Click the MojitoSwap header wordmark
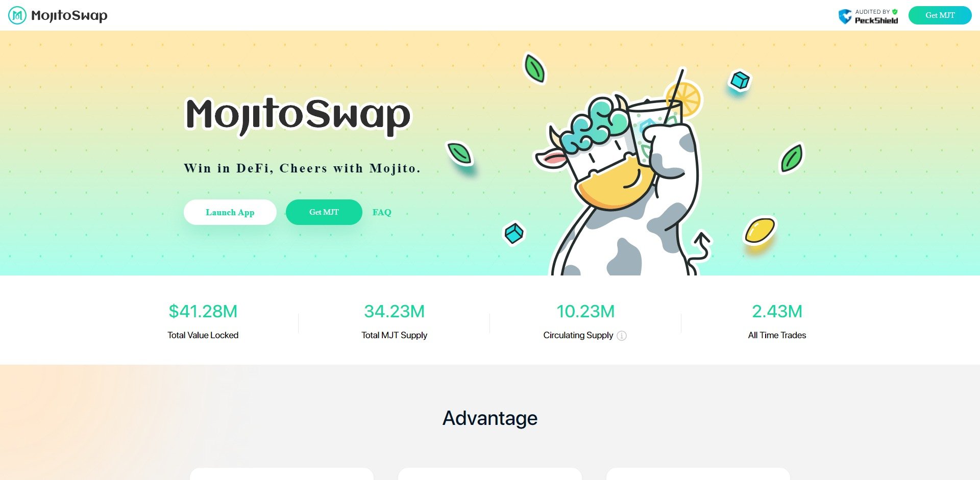Viewport: 980px width, 480px height. 69,16
